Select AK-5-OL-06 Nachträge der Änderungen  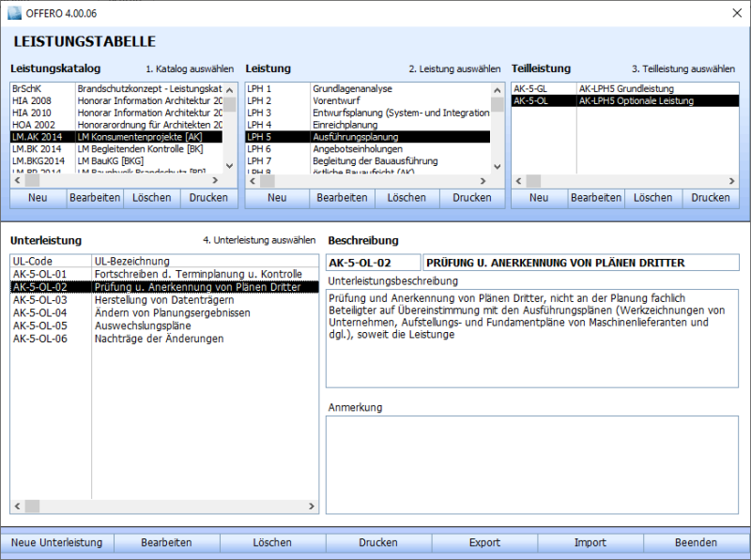tap(164, 339)
